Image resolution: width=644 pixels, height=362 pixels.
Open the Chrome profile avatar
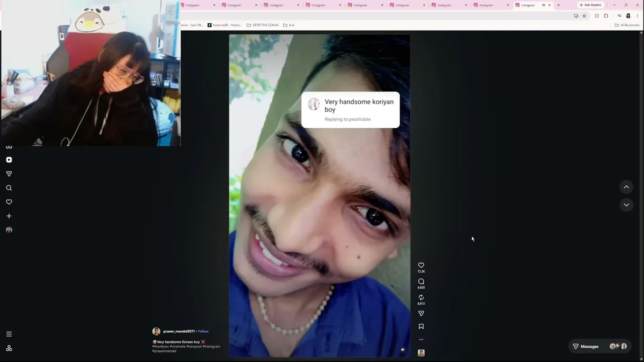click(628, 16)
